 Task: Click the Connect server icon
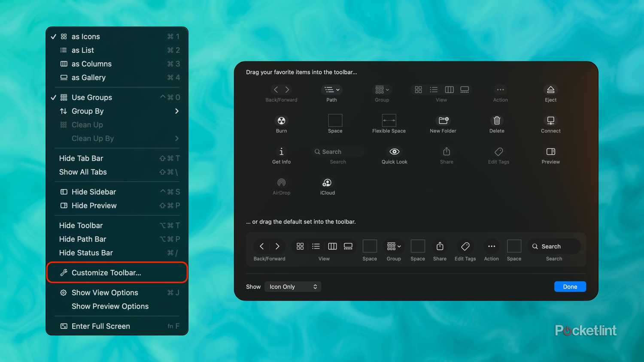tap(550, 121)
